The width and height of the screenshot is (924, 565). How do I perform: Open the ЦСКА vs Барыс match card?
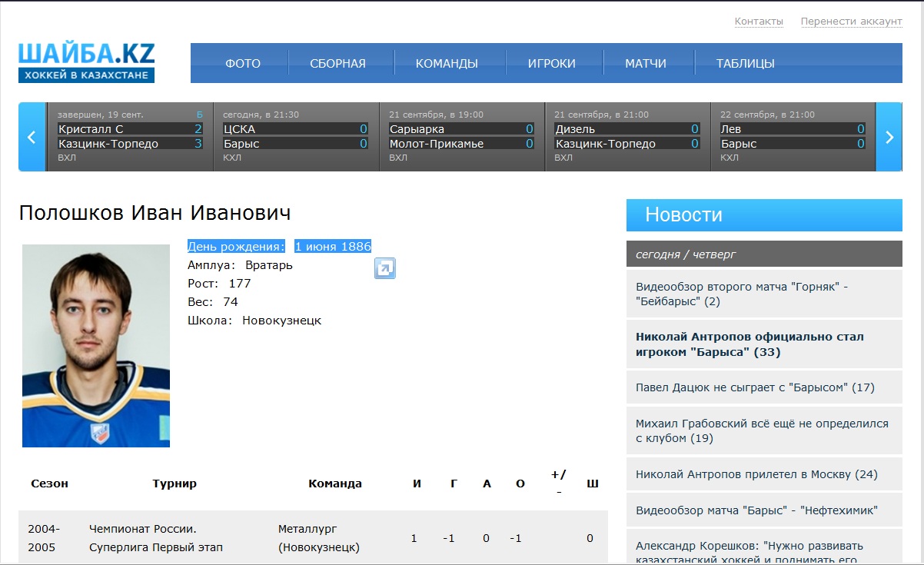(x=295, y=137)
